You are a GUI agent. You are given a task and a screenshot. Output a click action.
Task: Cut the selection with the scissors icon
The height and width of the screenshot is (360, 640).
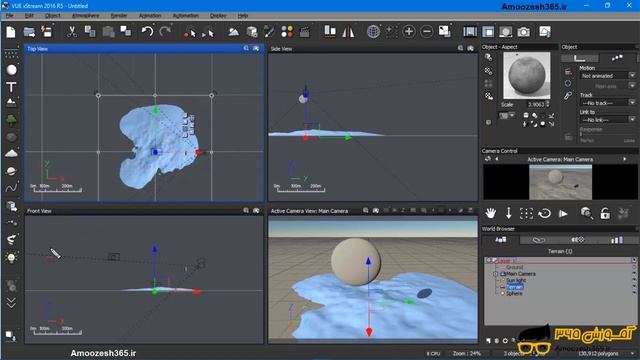click(x=72, y=32)
